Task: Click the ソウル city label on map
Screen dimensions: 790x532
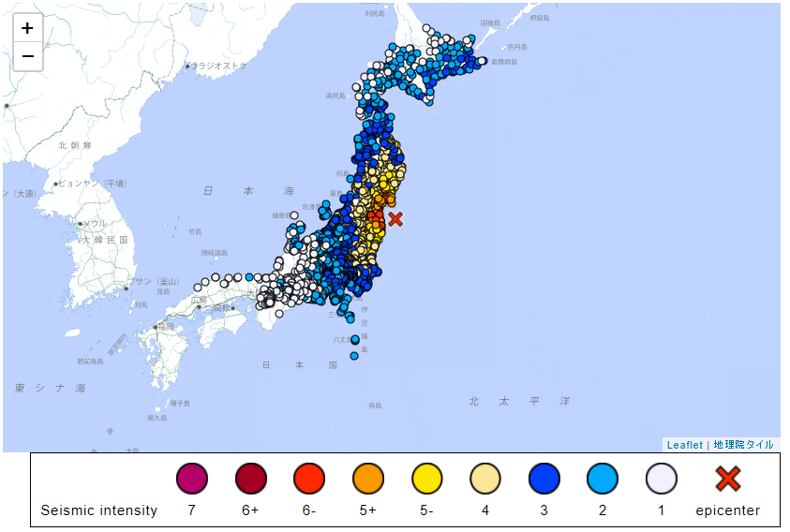Action: click(x=96, y=224)
